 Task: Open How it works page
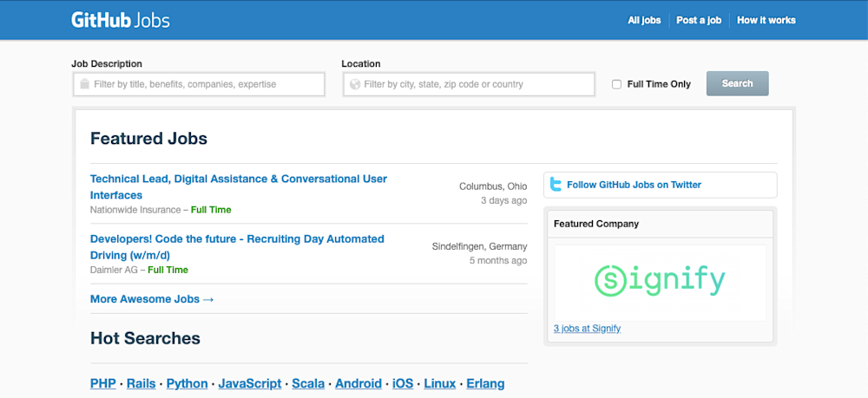pos(766,21)
